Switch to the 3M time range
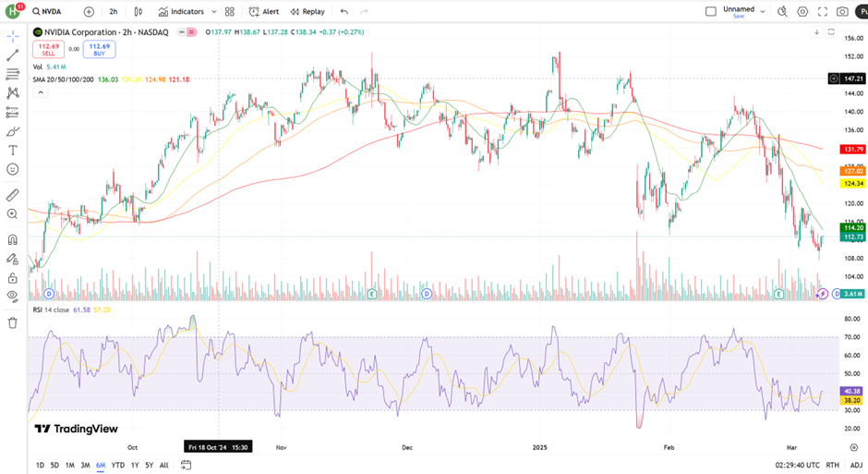This screenshot has width=868, height=474. click(85, 465)
